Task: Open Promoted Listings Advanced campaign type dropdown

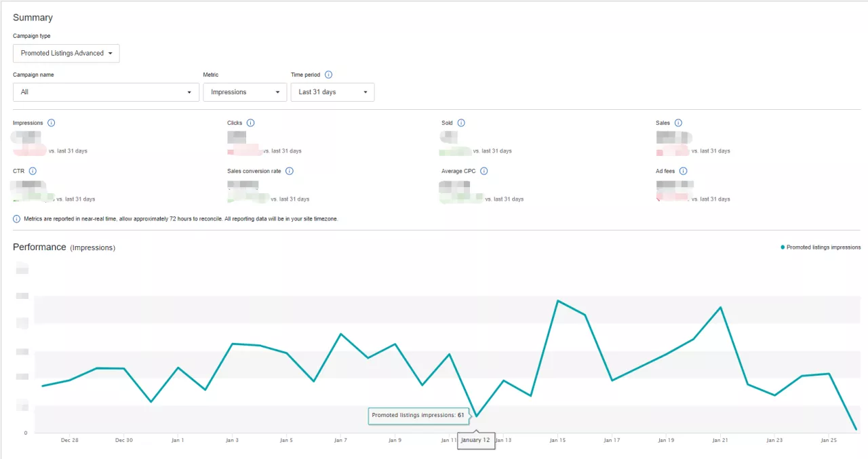Action: tap(66, 54)
